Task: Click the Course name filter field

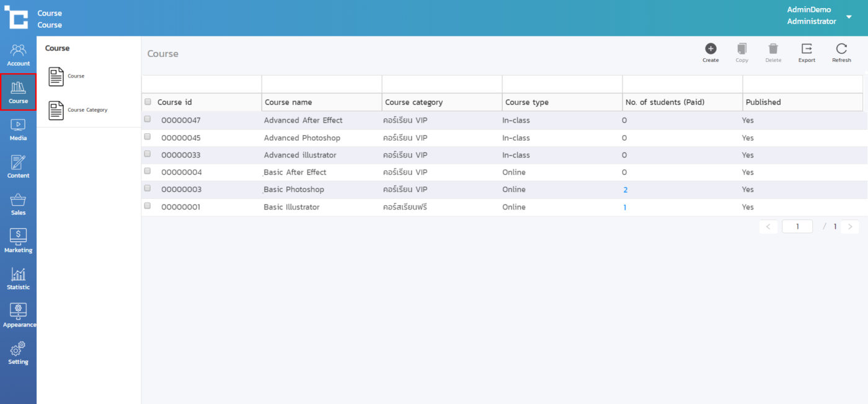Action: tap(321, 84)
